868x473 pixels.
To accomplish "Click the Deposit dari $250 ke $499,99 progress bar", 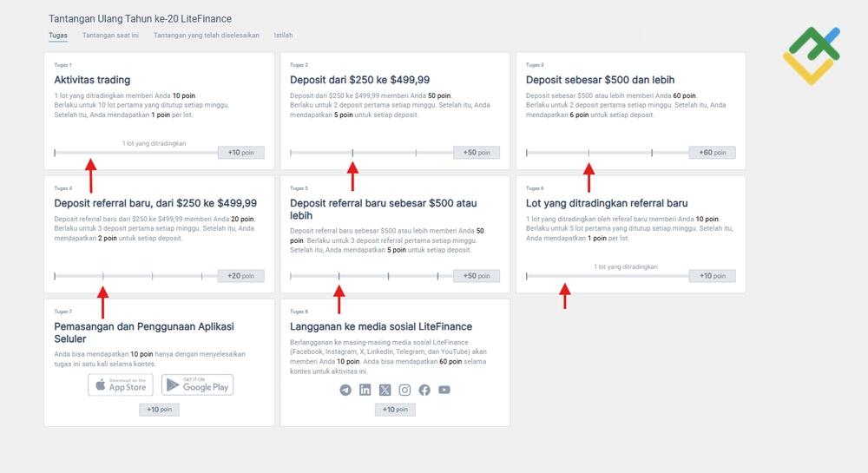I will (x=372, y=153).
